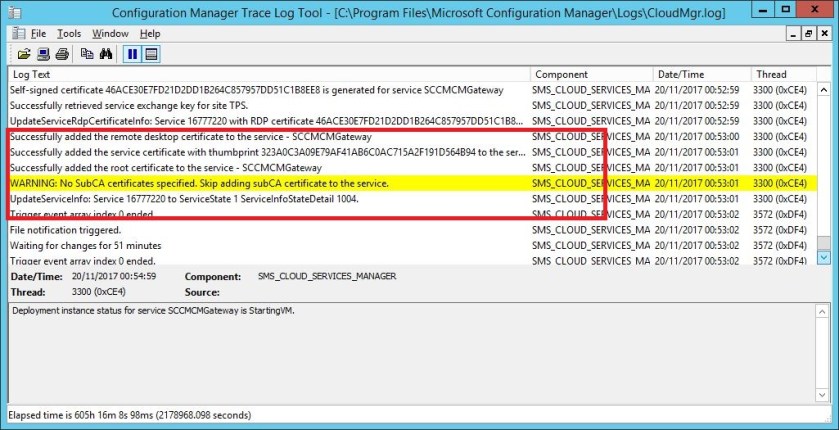Click details pane scrollbar down arrow

click(823, 395)
